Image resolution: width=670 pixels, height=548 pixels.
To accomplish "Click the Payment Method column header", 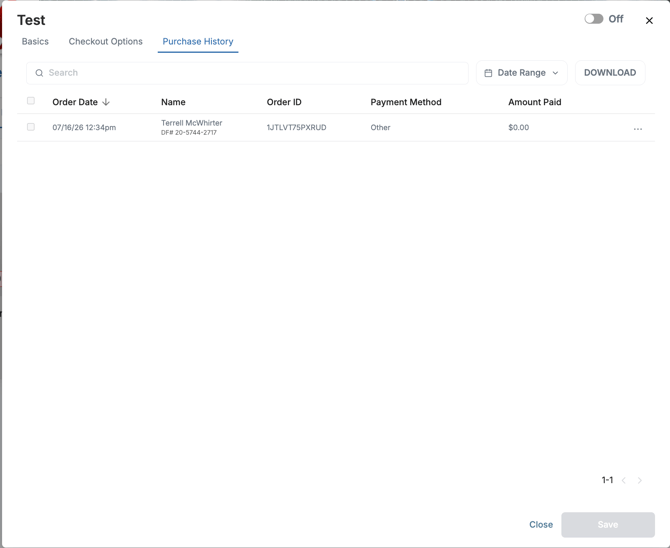I will (406, 102).
